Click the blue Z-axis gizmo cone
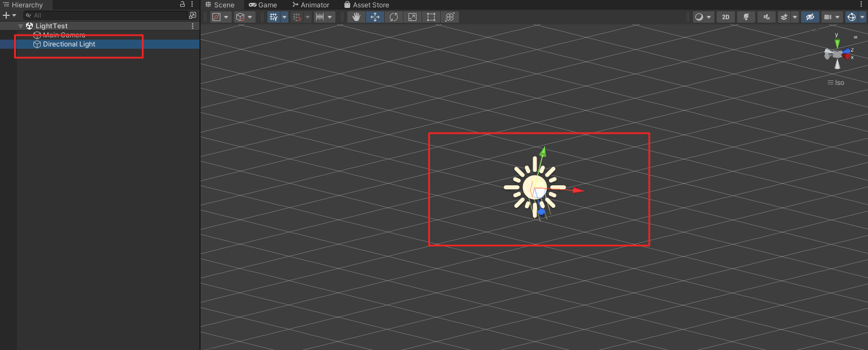 (846, 51)
